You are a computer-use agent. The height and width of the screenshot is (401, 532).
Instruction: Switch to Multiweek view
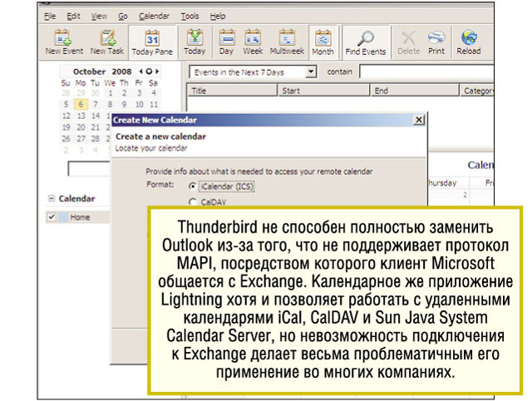tap(287, 42)
